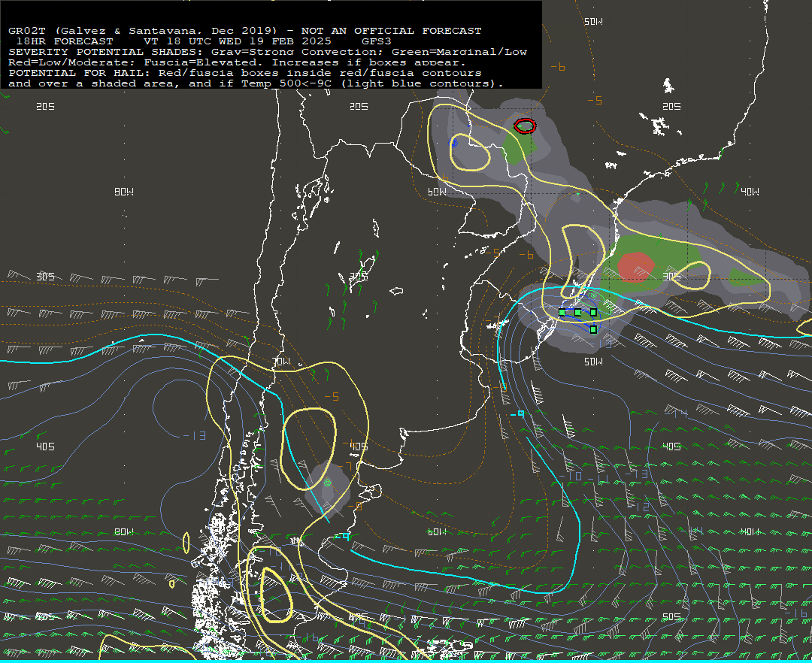Click the gray shaded convection patch over Patagonia
This screenshot has width=812, height=663.
[327, 489]
